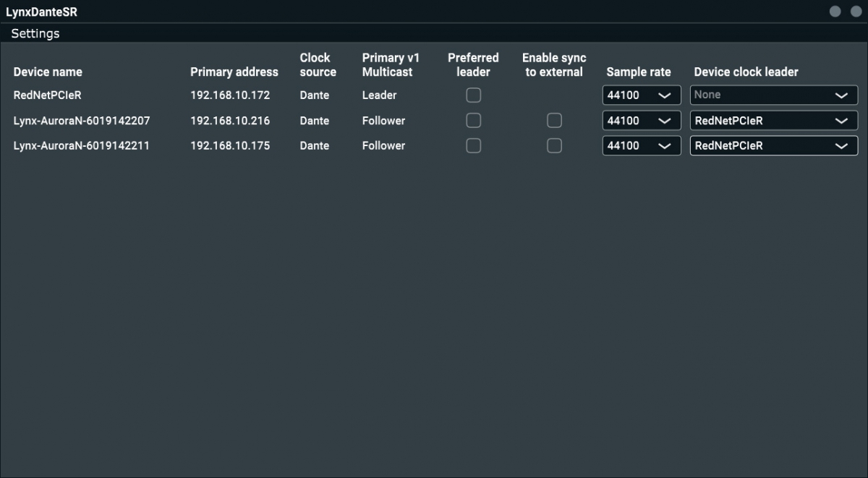Image resolution: width=868 pixels, height=478 pixels.
Task: Enable sync to external for Lynx-AuroraN-6019142211
Action: 554,145
